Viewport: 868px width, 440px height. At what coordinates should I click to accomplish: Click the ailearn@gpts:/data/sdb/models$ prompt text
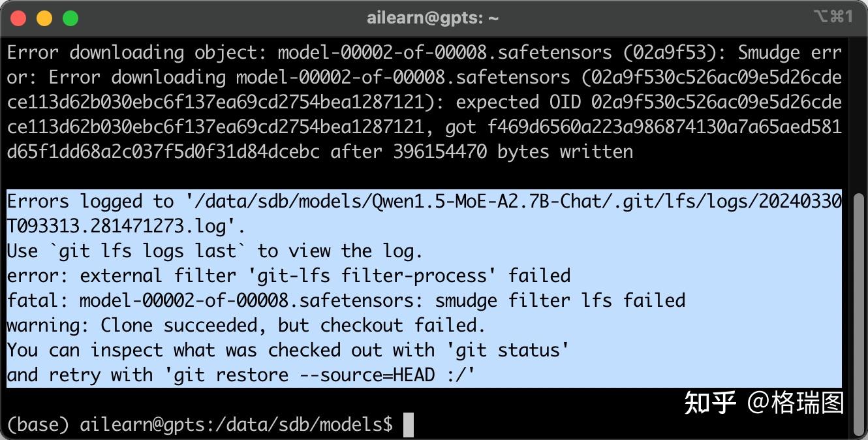pyautogui.click(x=236, y=425)
